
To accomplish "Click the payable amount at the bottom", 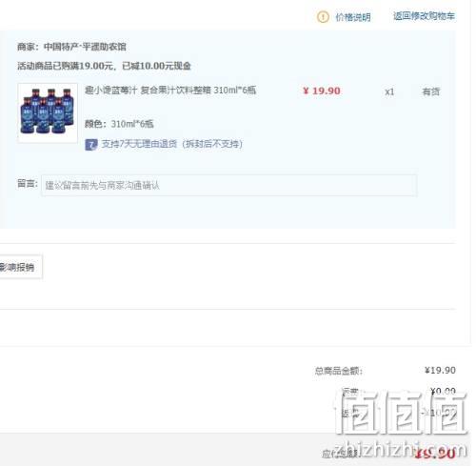I will [x=435, y=454].
